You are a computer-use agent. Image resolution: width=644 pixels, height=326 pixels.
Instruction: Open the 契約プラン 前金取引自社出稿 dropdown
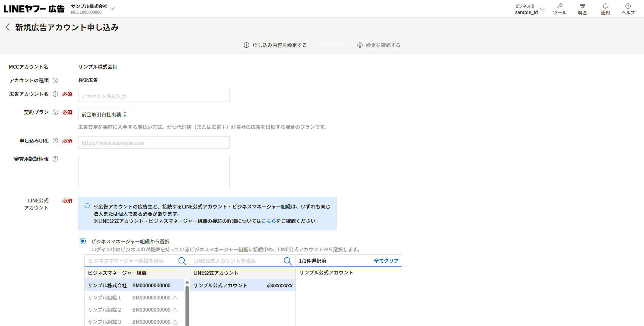[105, 114]
